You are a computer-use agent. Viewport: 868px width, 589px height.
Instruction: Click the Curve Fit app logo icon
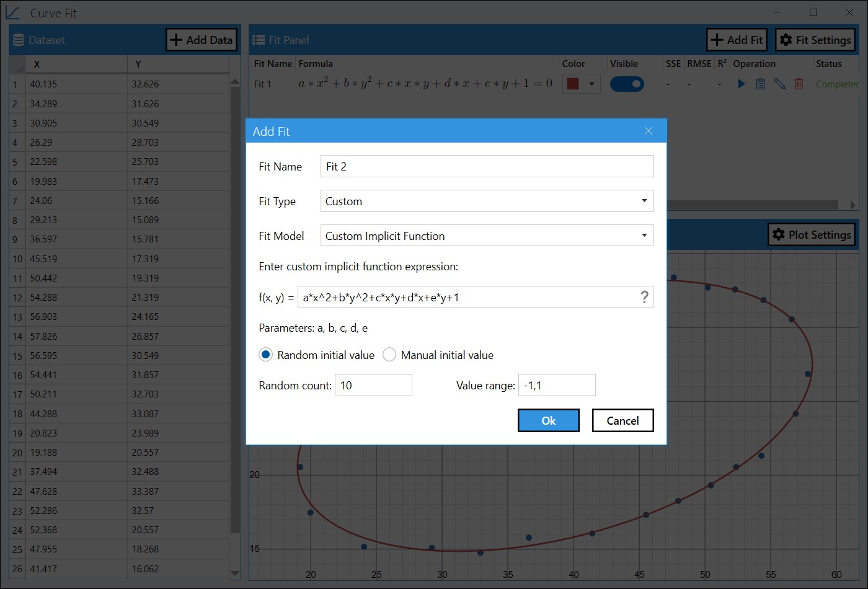12,12
